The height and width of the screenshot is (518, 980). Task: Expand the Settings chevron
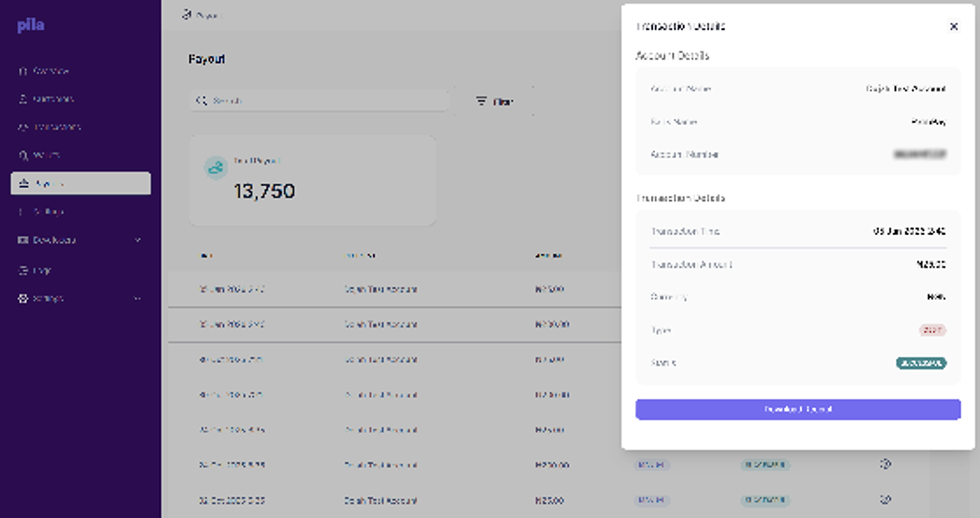pos(138,298)
